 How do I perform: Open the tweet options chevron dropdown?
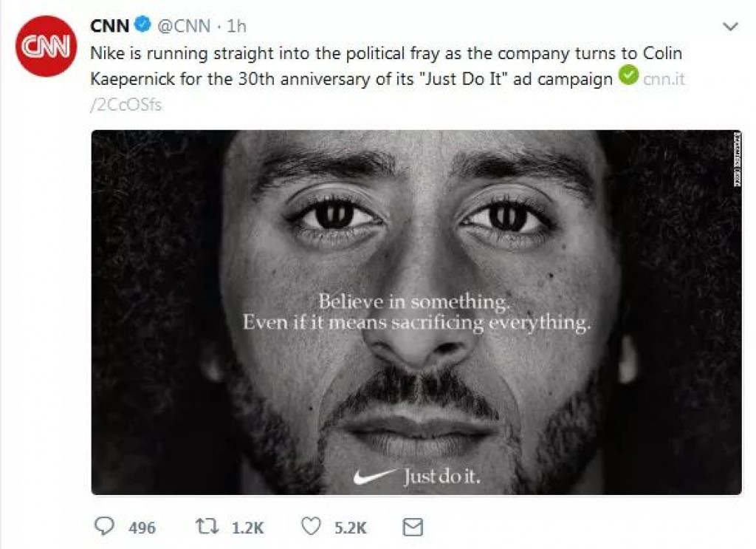click(x=729, y=27)
